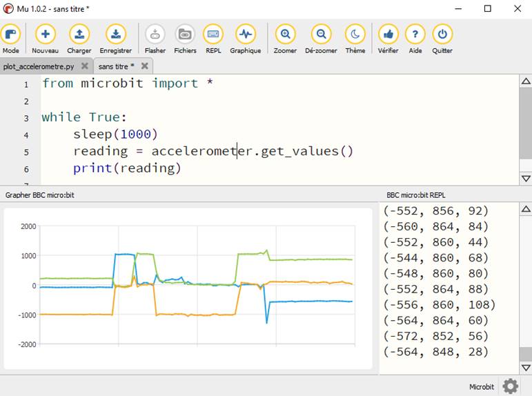This screenshot has width=532, height=396.
Task: Click the Mu window title bar icon
Action: click(8, 8)
